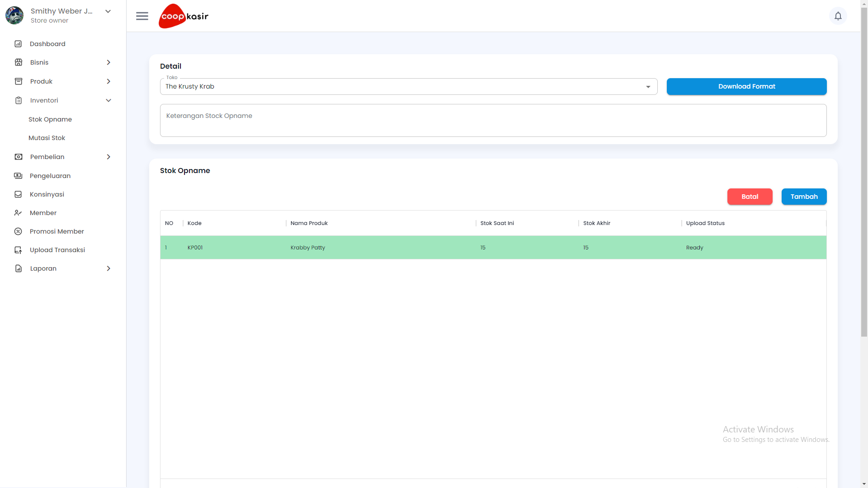Open the Konsinyasi section icon

point(18,194)
